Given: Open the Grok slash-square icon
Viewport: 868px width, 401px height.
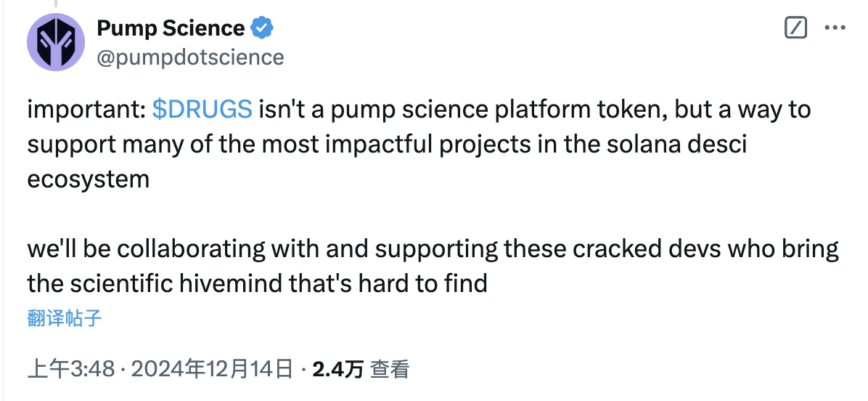Looking at the screenshot, I should [x=796, y=28].
